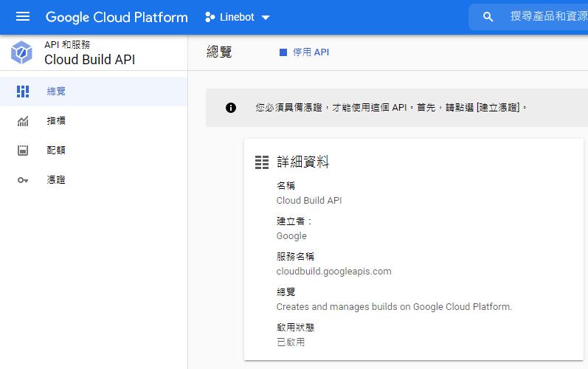Click the 配額 quota icon
588x369 pixels.
click(23, 151)
